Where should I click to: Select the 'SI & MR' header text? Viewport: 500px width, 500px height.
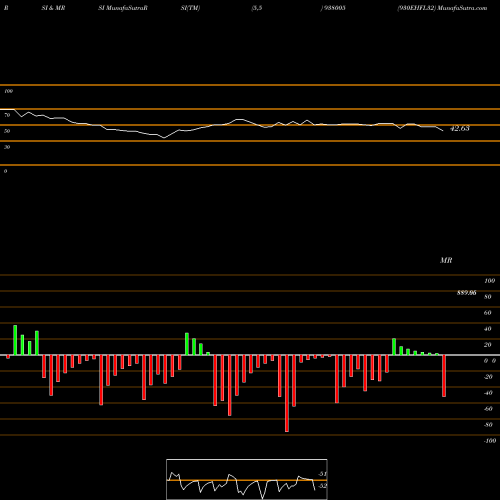[x=53, y=8]
